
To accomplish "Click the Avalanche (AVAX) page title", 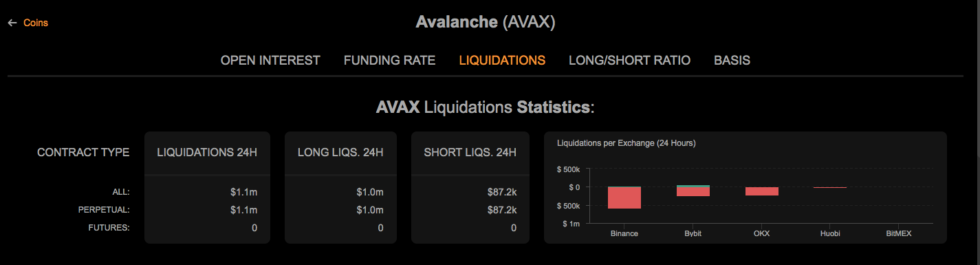I will coord(486,22).
